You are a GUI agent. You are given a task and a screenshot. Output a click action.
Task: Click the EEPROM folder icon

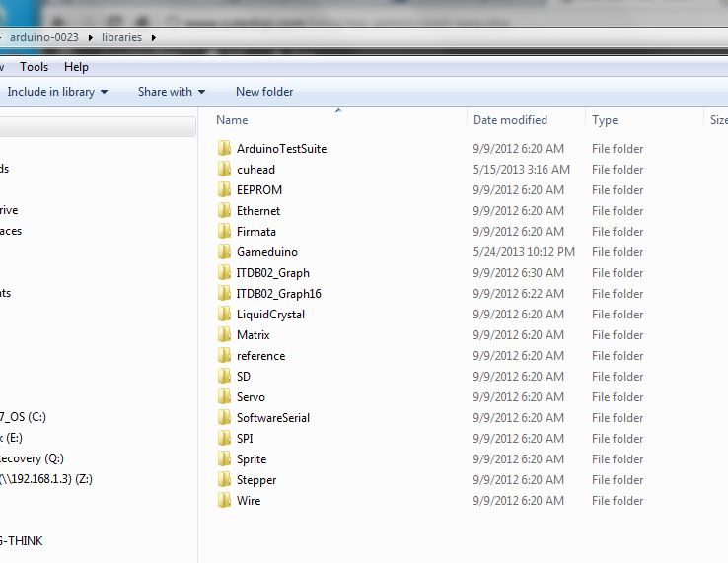224,190
